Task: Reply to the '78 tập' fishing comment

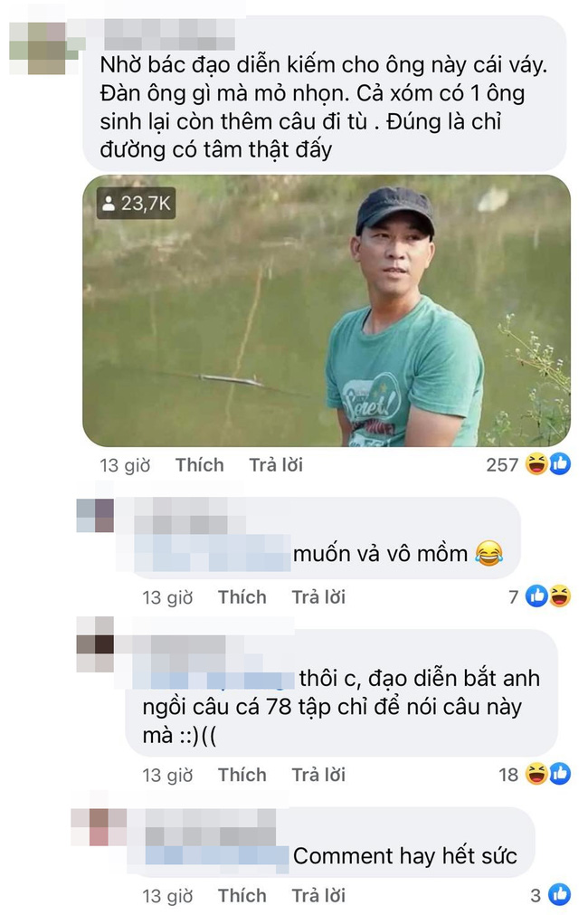Action: pyautogui.click(x=318, y=775)
